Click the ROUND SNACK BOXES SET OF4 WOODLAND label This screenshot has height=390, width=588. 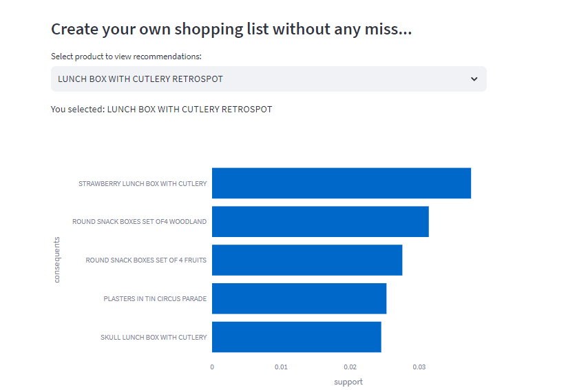(139, 222)
